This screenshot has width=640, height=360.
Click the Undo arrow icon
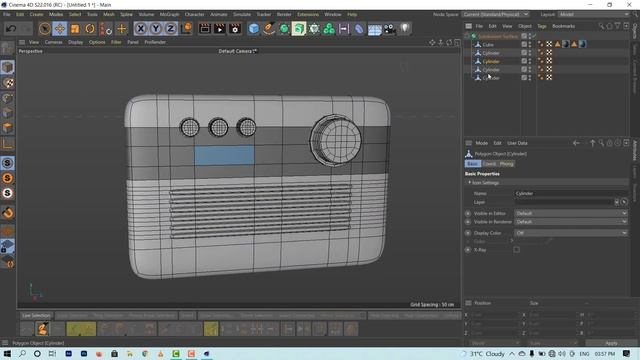11,29
